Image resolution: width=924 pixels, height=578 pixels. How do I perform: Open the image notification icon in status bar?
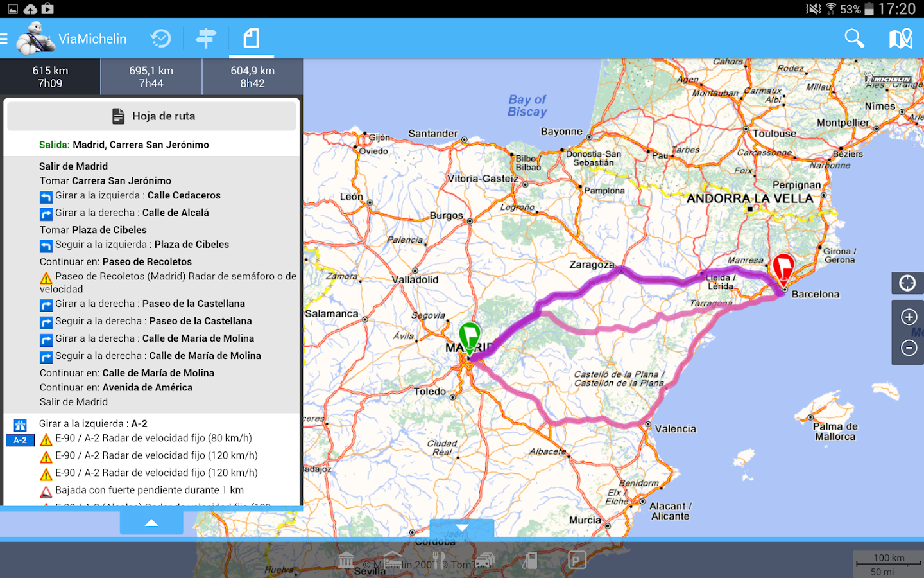point(12,9)
